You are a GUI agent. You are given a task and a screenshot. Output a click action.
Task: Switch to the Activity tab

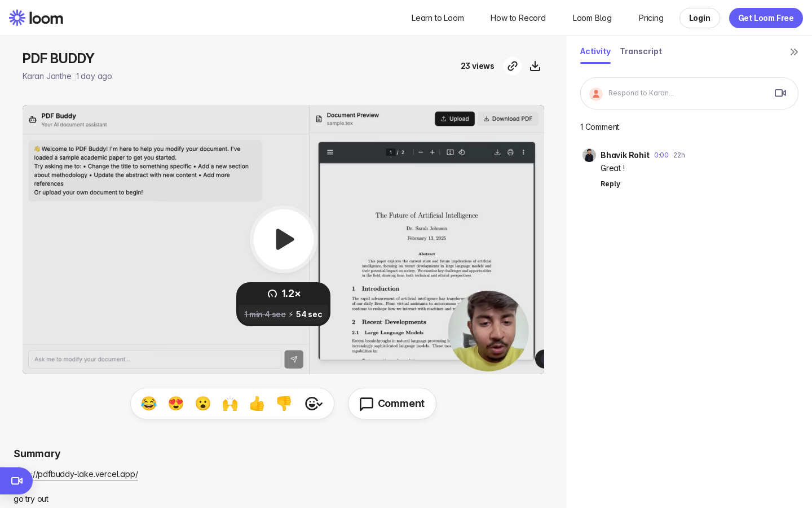[x=595, y=51]
